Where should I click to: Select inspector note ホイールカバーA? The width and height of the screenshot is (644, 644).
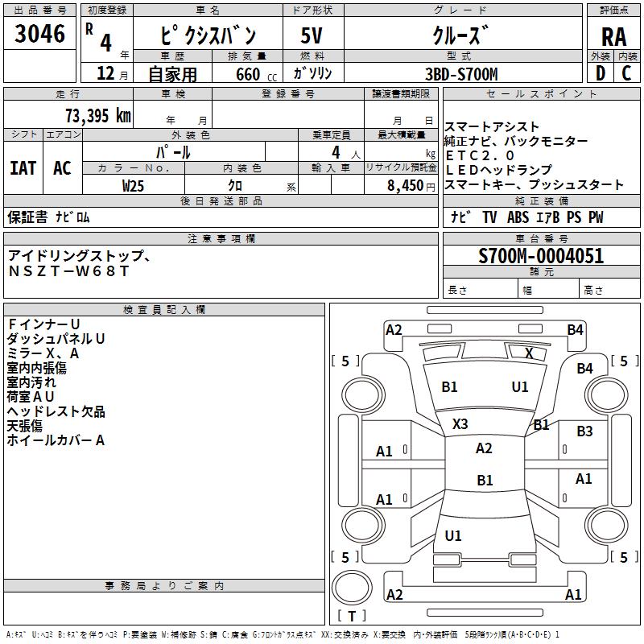coord(56,440)
